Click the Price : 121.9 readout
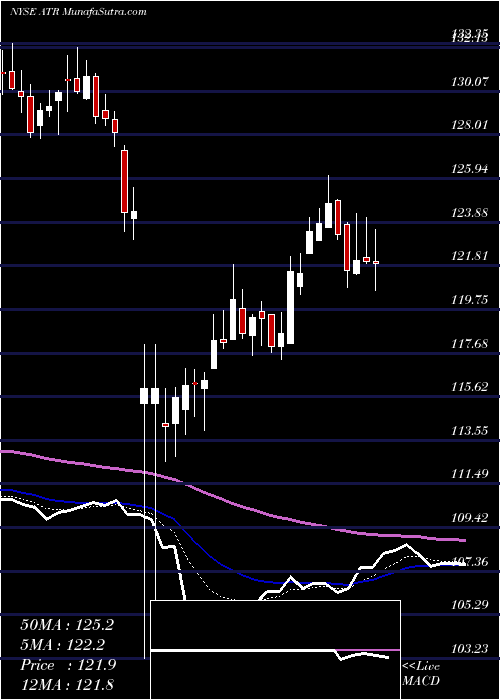The height and width of the screenshot is (700, 500). [68, 665]
